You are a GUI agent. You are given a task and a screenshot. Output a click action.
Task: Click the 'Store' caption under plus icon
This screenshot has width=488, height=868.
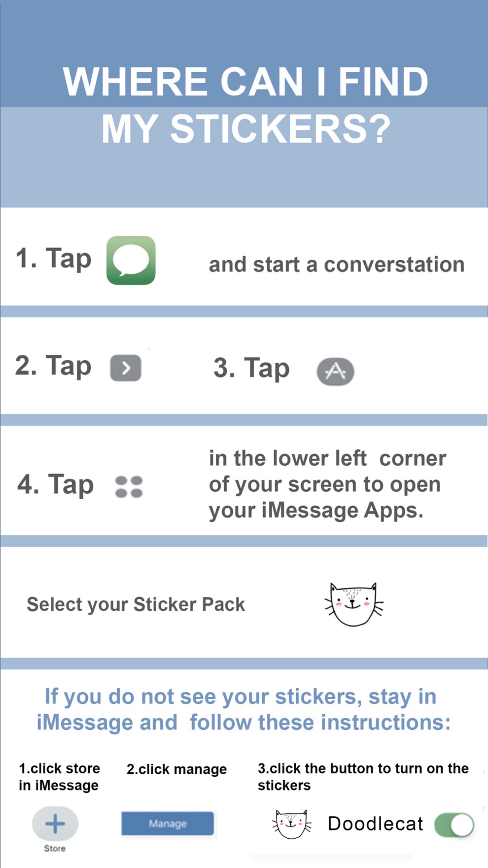click(55, 848)
